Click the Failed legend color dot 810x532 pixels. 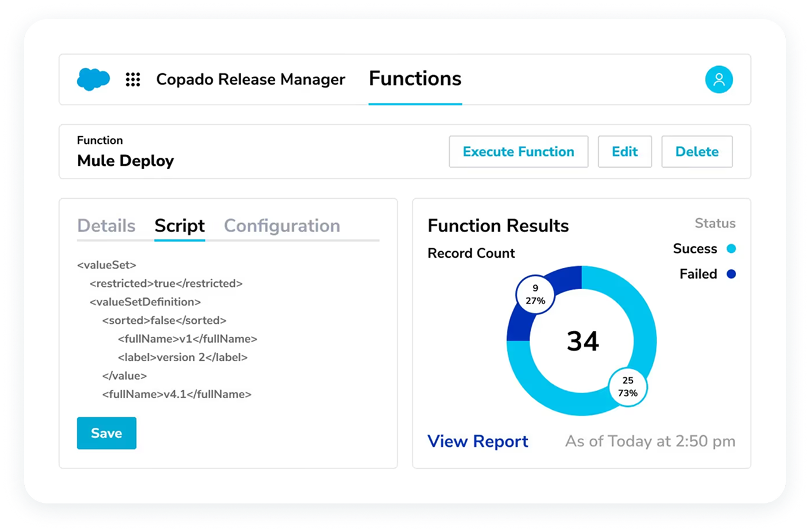coord(731,274)
